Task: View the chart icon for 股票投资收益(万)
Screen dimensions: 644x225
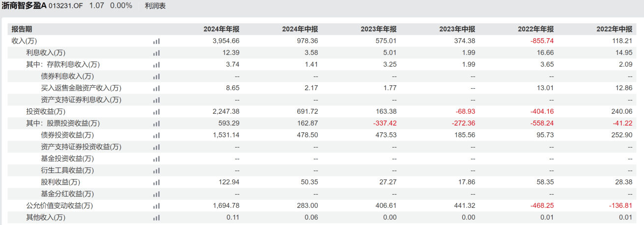Action: 156,124
